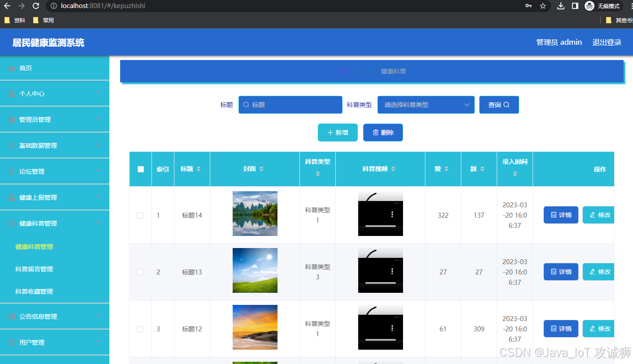This screenshot has width=633, height=364.
Task: Reload the page with refresh icon
Action: tap(36, 6)
